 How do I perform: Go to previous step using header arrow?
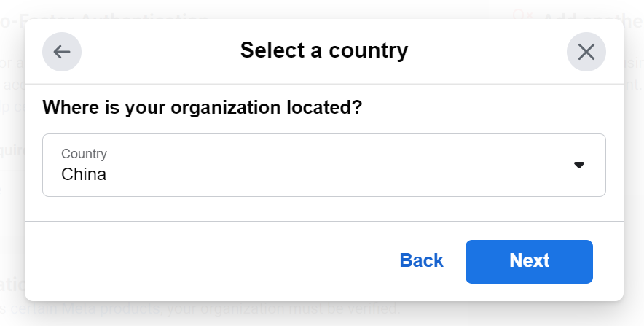click(62, 52)
